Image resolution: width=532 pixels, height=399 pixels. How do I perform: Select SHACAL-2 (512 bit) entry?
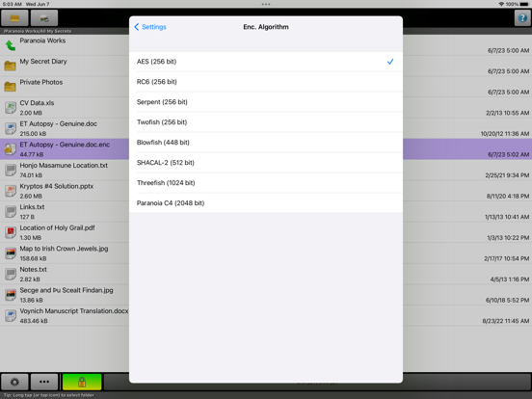pos(266,163)
